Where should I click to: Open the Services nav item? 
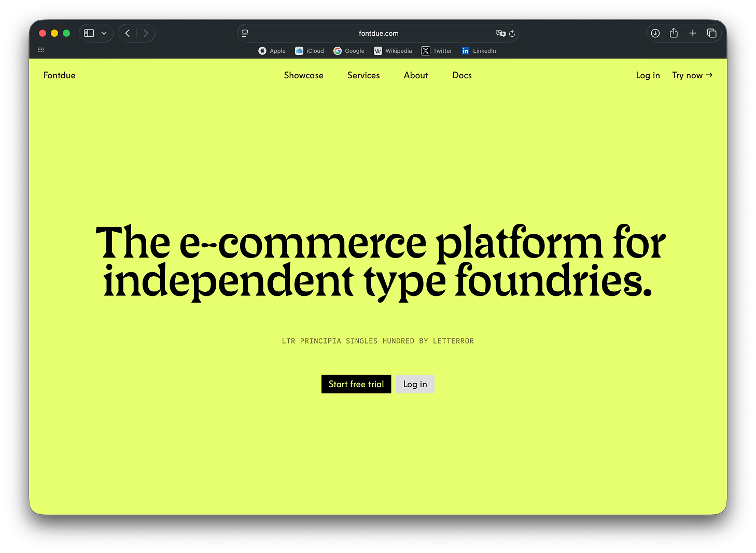363,75
